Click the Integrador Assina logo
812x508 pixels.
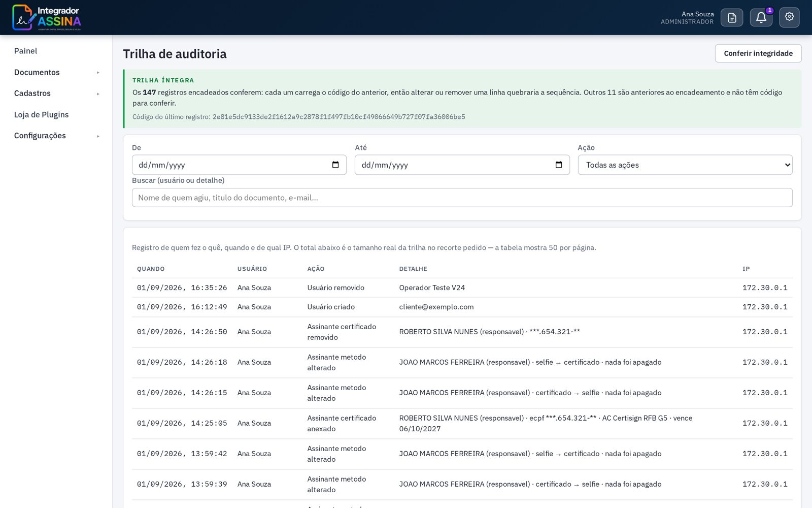(47, 18)
